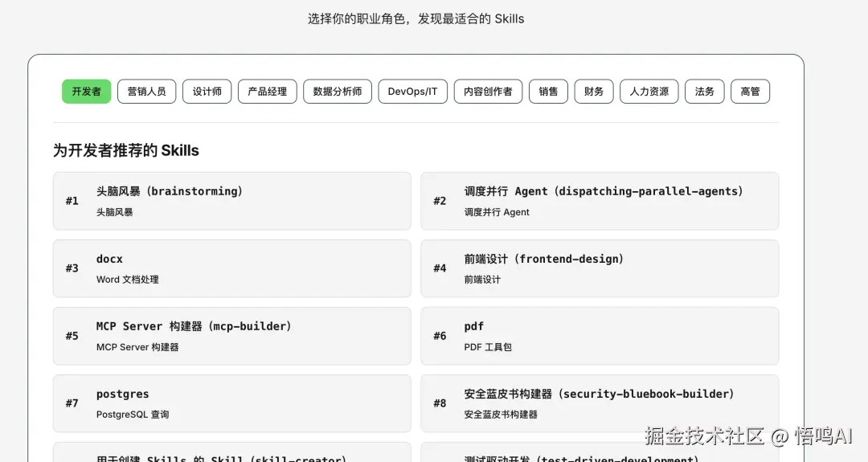This screenshot has width=868, height=462.
Task: Choose the 内容创作者 tab
Action: (x=489, y=92)
